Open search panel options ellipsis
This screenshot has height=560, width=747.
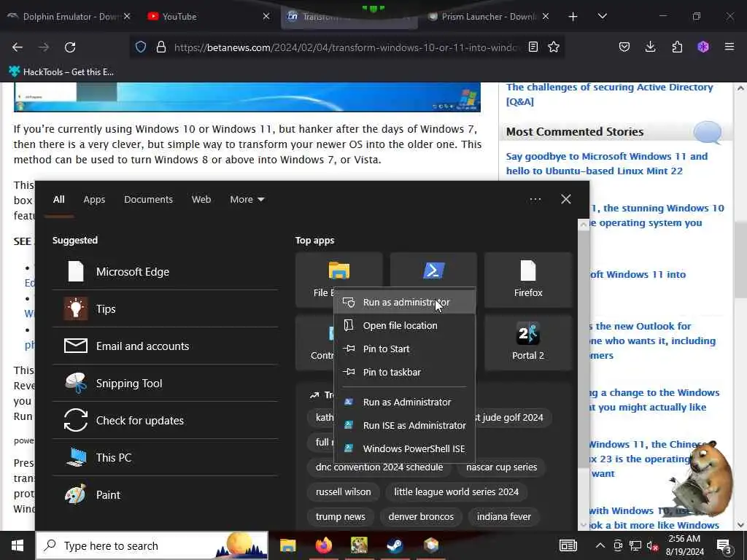click(x=535, y=200)
